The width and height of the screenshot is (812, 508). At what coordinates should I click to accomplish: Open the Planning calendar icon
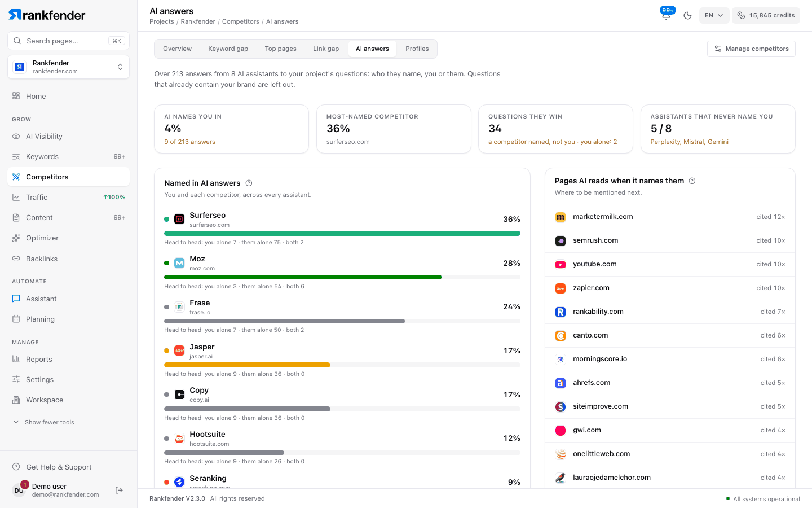tap(16, 319)
